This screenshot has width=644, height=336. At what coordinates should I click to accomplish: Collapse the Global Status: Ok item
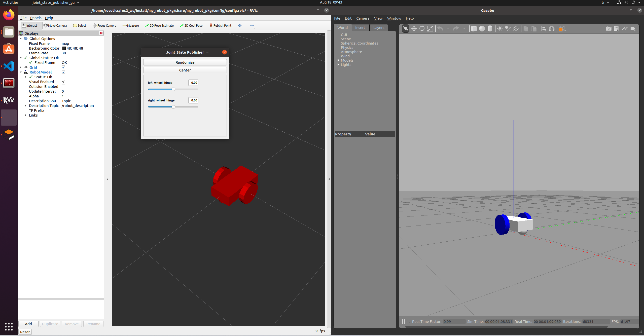tap(21, 58)
